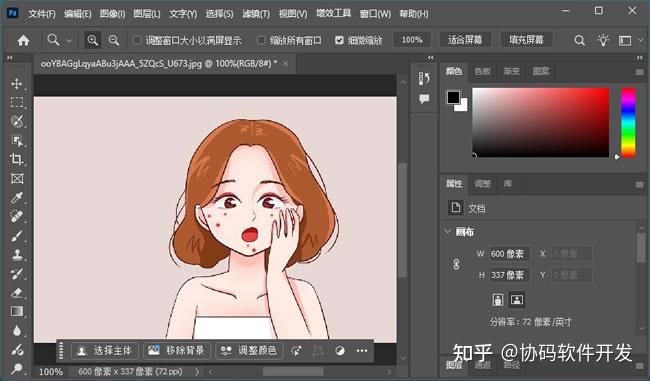Click the 适合屏幕 button

[x=465, y=40]
